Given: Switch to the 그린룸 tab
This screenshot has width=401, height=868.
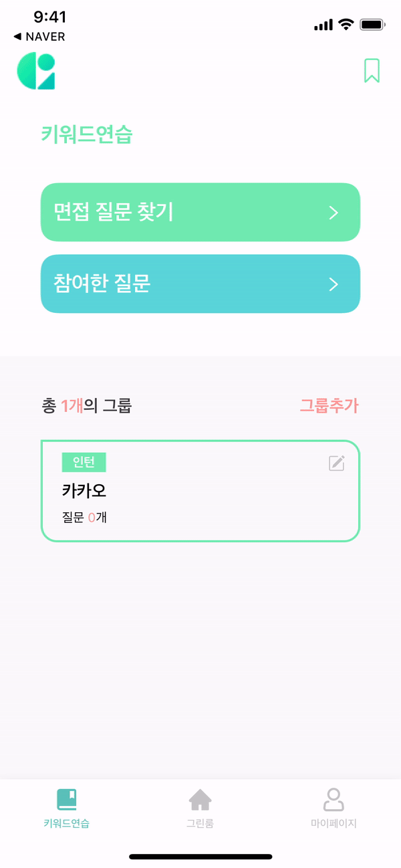Looking at the screenshot, I should 200,809.
